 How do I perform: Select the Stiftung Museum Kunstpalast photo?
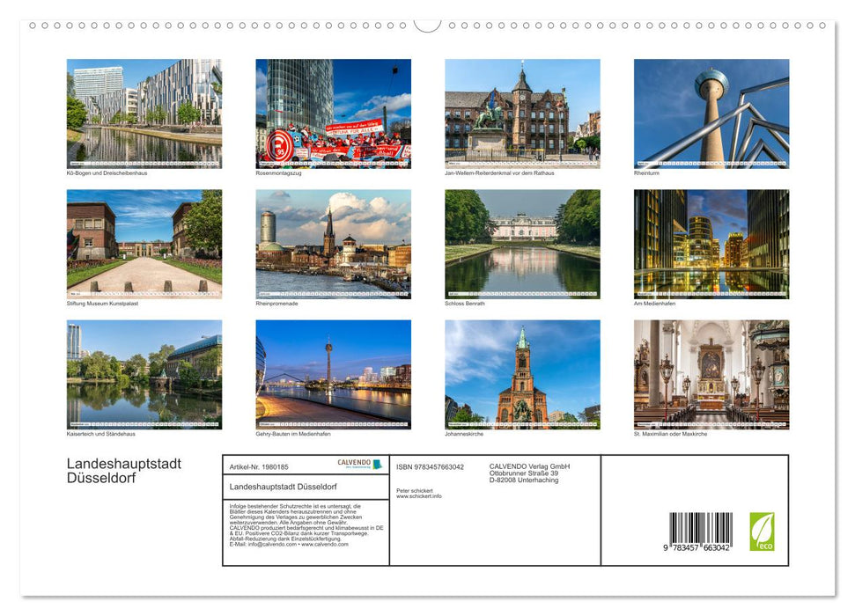144,243
